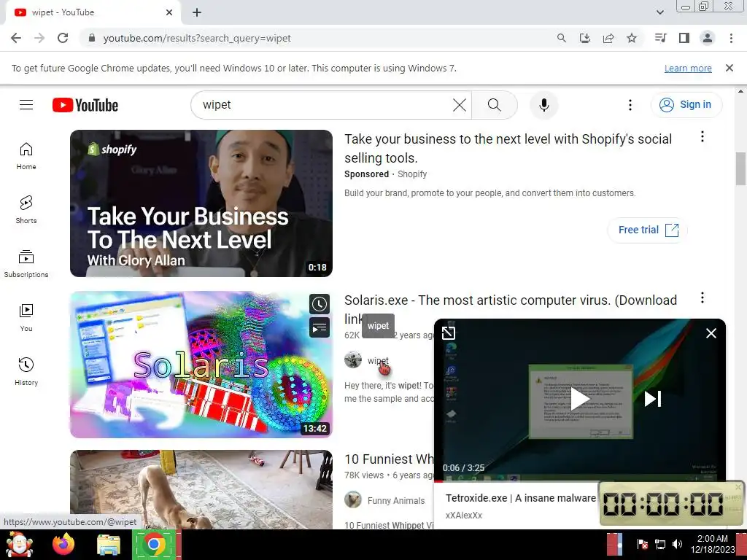Viewport: 747px width, 560px height.
Task: Open Home in the sidebar
Action: [26, 156]
